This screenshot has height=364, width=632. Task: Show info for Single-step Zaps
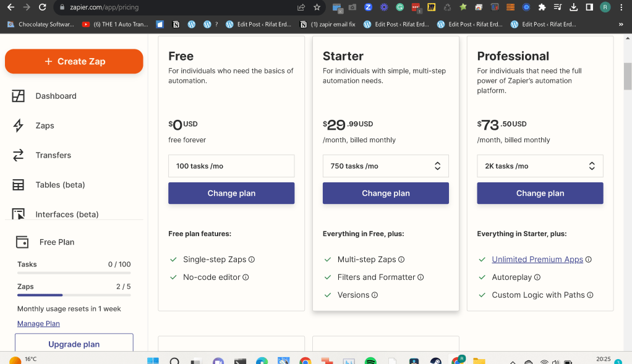pos(252,260)
